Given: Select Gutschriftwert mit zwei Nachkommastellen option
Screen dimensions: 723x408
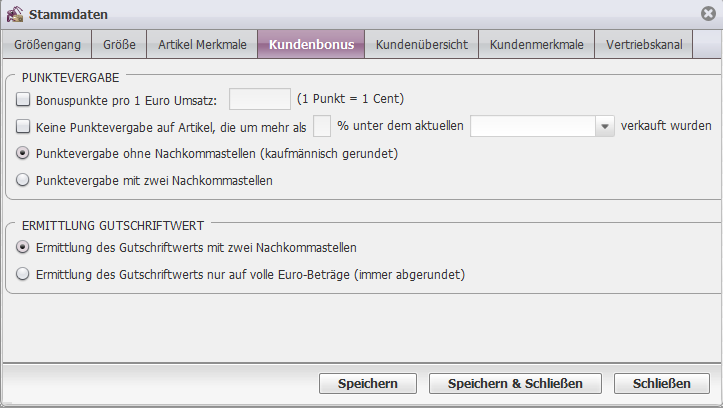Looking at the screenshot, I should (x=23, y=247).
